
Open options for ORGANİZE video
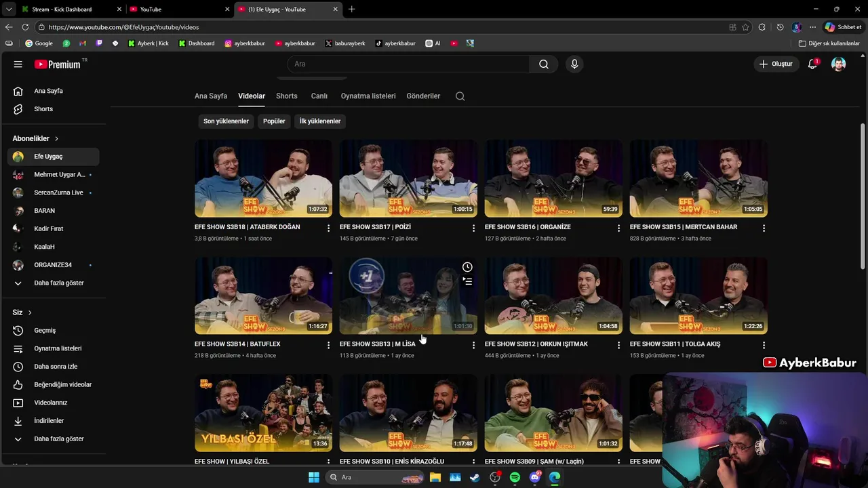(618, 228)
